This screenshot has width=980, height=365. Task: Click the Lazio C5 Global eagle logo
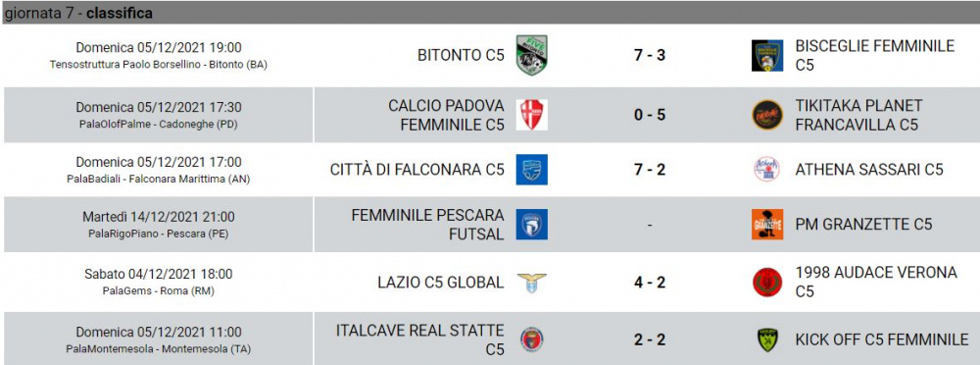tap(532, 283)
